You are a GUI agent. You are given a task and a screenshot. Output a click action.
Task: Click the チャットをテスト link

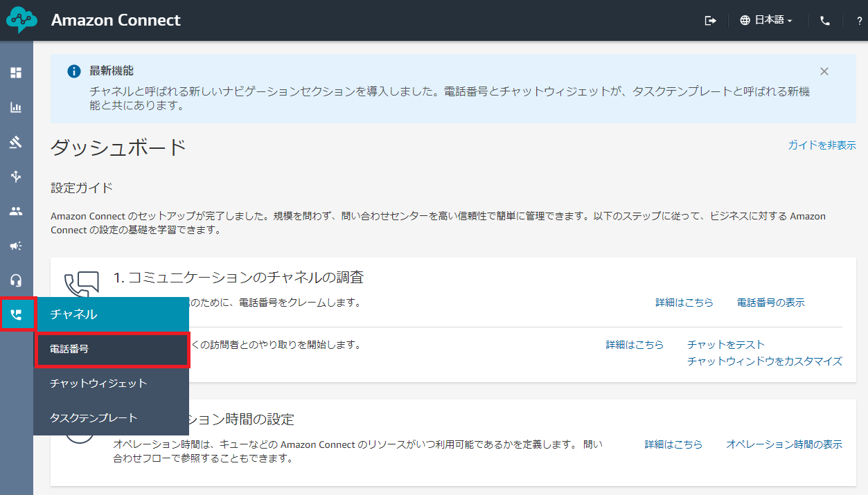tap(726, 344)
